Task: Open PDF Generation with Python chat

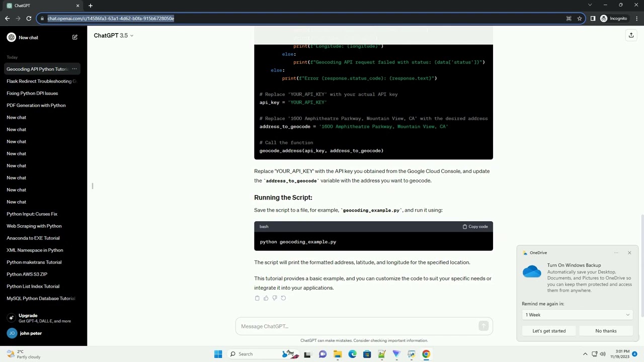Action: (x=43, y=105)
